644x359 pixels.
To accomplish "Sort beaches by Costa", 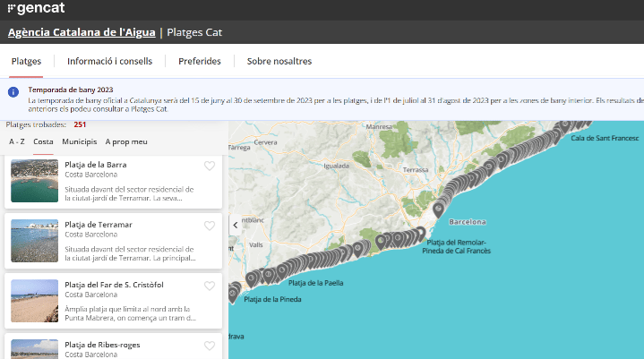I will (x=43, y=141).
